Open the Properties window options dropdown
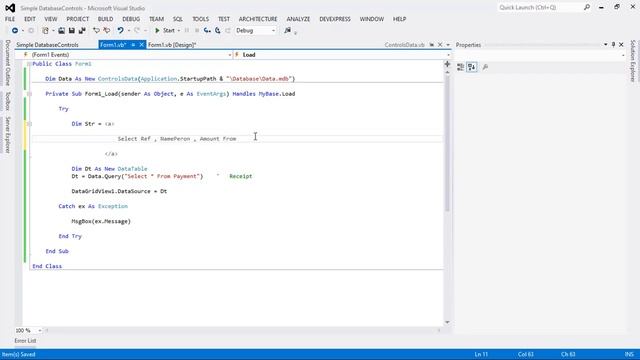Screen dimensions: 640x360 pos(605,44)
